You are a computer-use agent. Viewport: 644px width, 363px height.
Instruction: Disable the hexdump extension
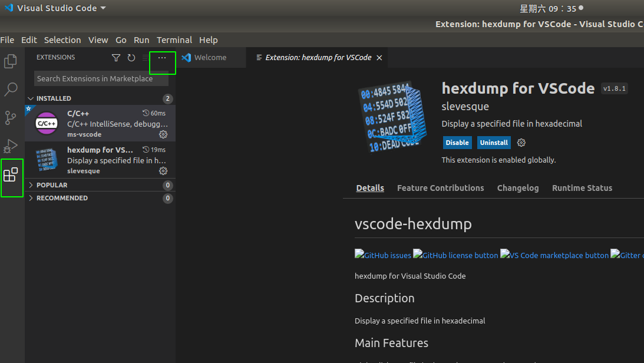[x=457, y=143]
